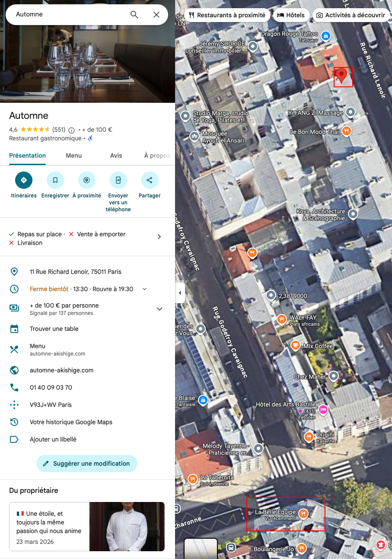Select the Origini Italian restaurant marker
The width and height of the screenshot is (392, 559).
coord(309,437)
